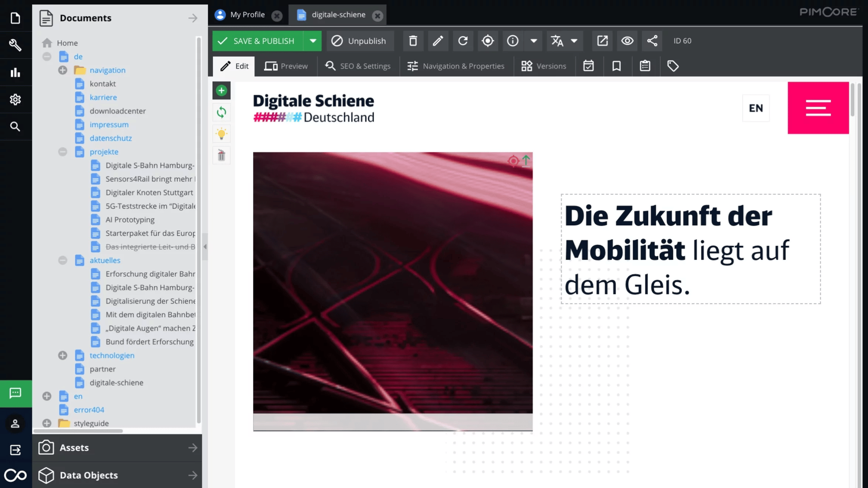Delete the document with trash icon

point(413,41)
